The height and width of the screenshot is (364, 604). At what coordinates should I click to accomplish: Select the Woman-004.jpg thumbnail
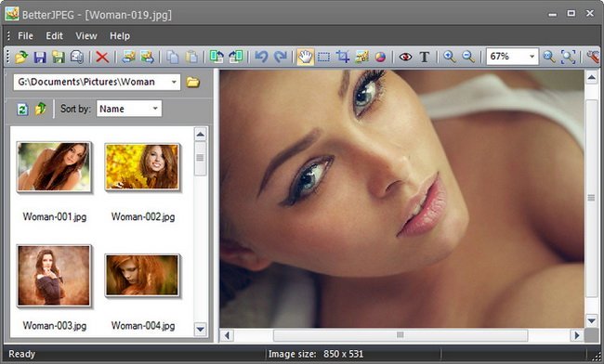pyautogui.click(x=142, y=276)
